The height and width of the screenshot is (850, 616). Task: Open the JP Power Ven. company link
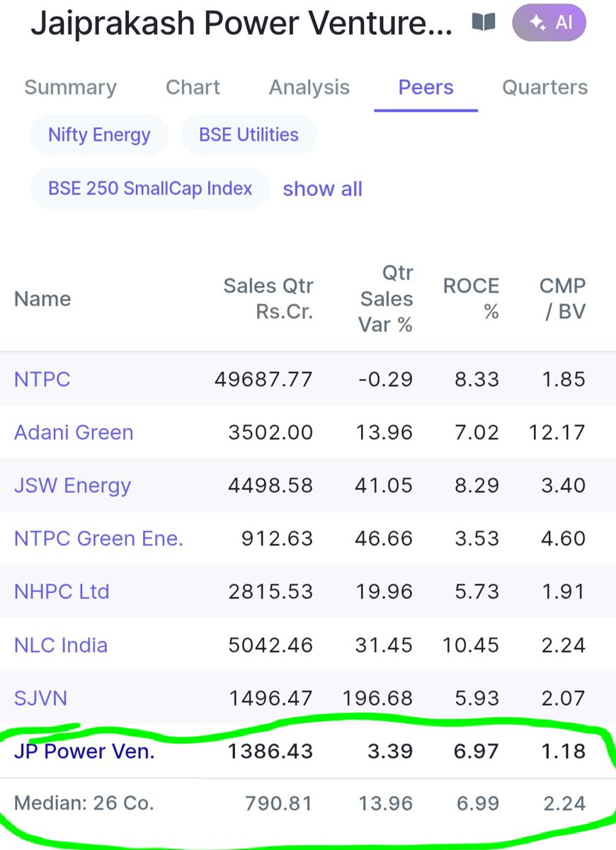click(x=84, y=751)
